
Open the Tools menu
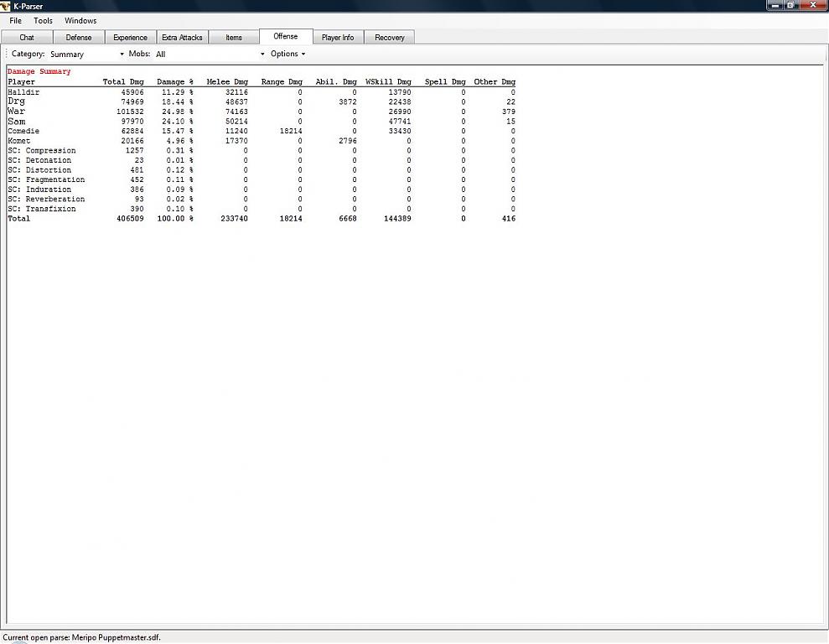pos(43,21)
